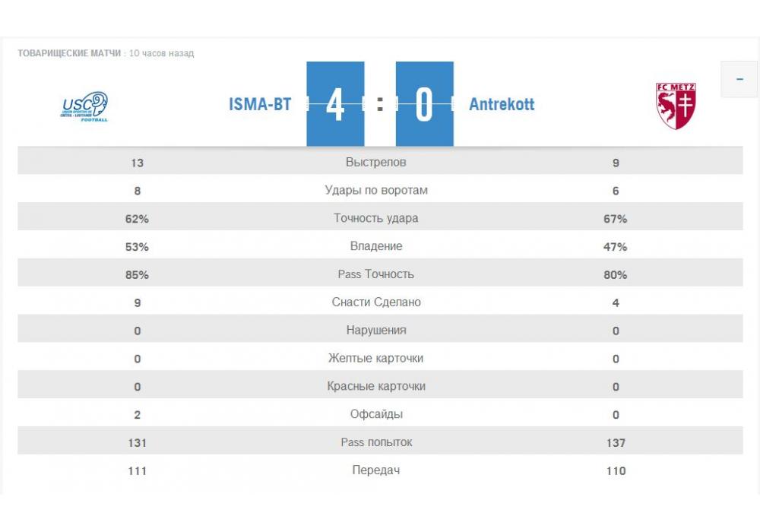760x532 pixels.
Task: Click the Снасти Сделано row label
Action: click(376, 302)
